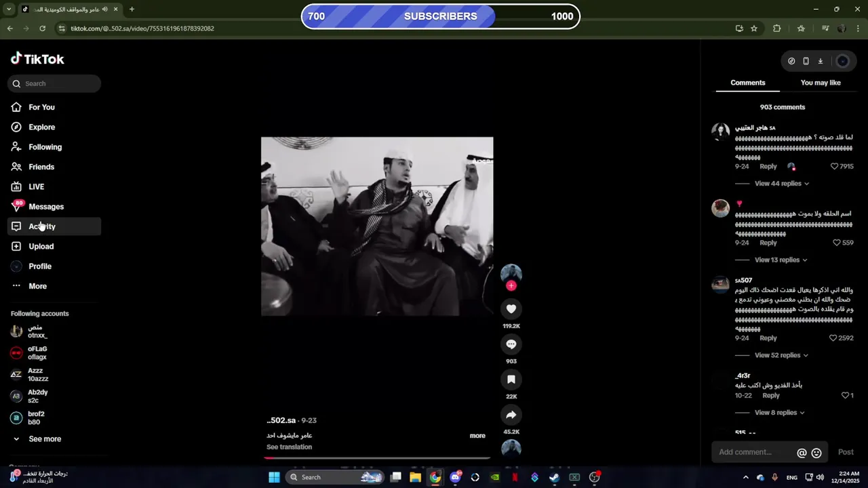Switch to the Comments tab
The height and width of the screenshot is (488, 868).
[x=748, y=83]
